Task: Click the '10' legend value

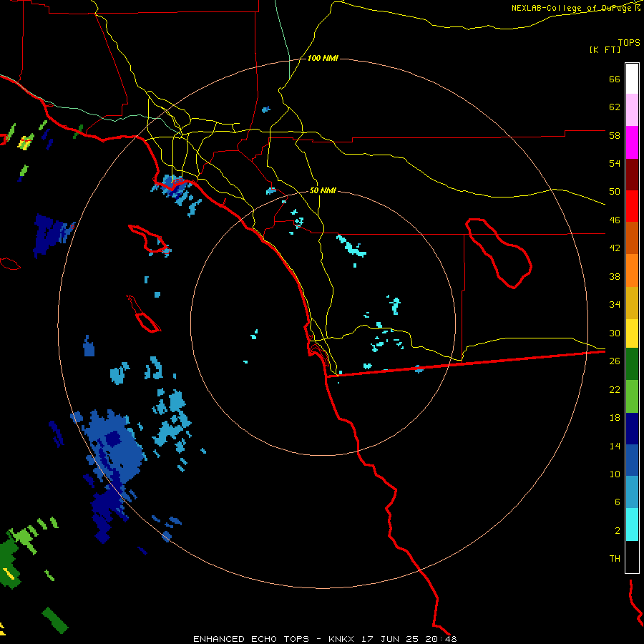Action: pyautogui.click(x=615, y=474)
